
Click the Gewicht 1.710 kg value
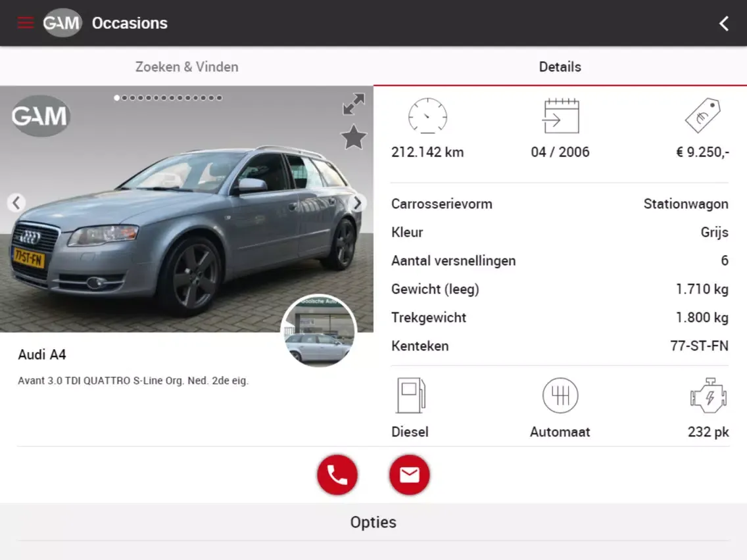point(702,289)
